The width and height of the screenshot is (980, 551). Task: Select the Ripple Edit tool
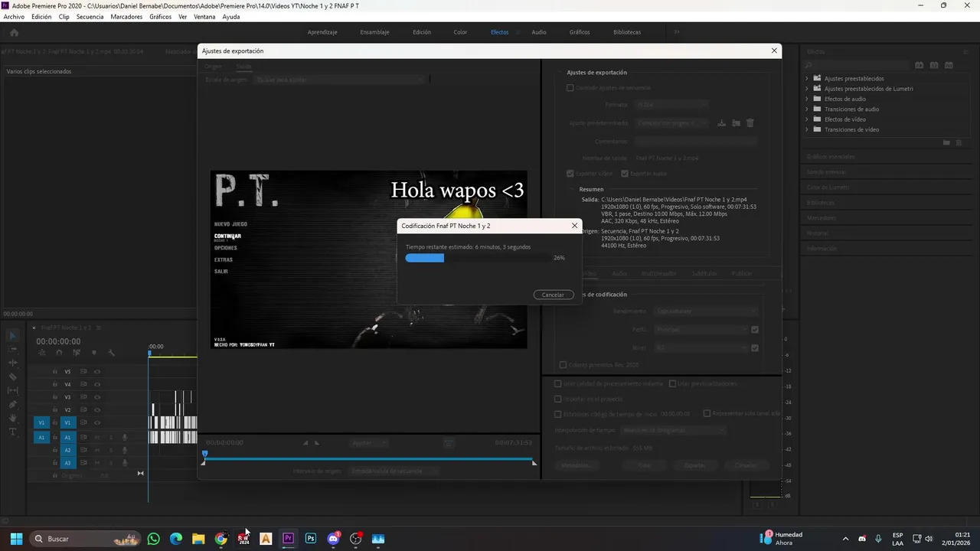pos(13,363)
